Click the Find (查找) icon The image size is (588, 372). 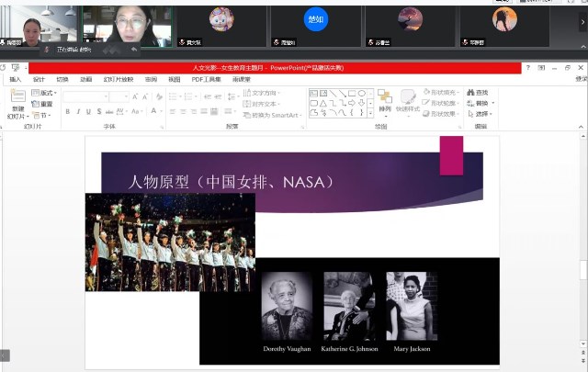click(x=478, y=93)
